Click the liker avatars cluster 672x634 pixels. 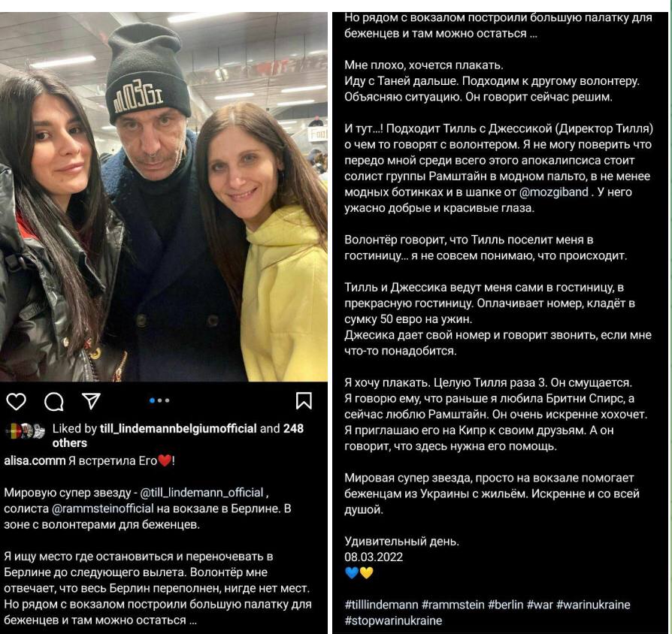[x=25, y=431]
